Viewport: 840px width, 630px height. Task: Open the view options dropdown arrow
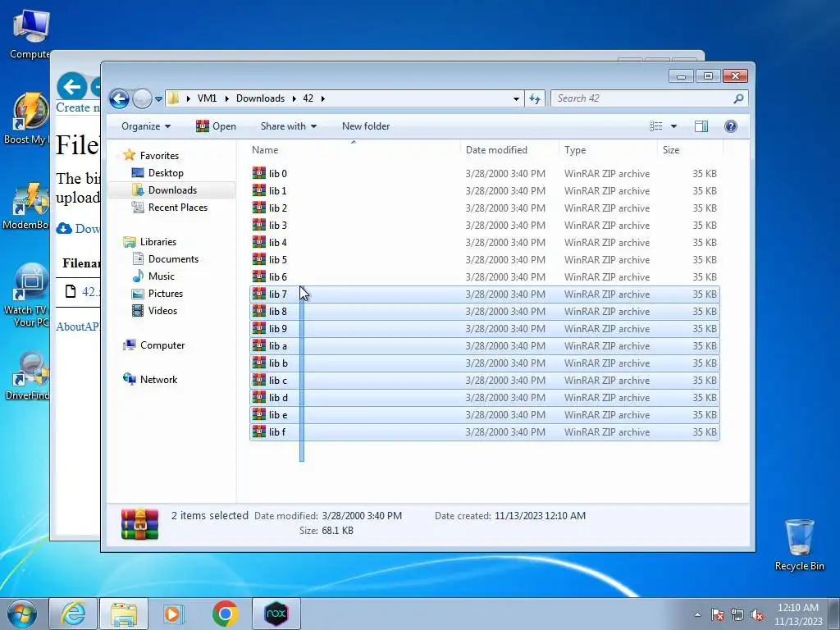[x=674, y=126]
